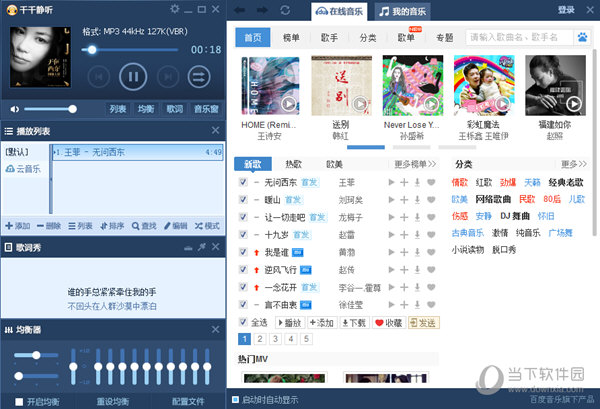The height and width of the screenshot is (409, 600).
Task: Open 云音乐 cloud music list
Action: (x=23, y=169)
